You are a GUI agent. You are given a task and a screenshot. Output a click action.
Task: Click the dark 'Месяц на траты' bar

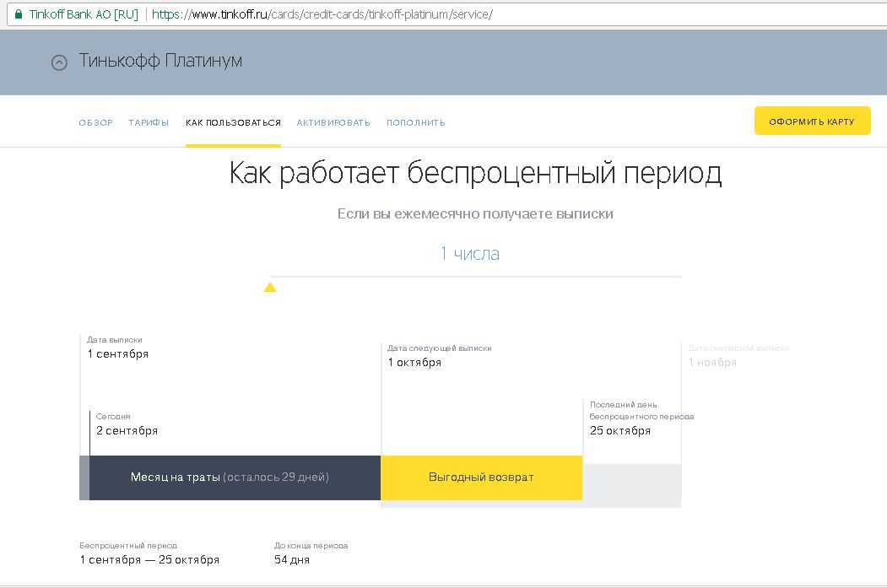(x=235, y=477)
